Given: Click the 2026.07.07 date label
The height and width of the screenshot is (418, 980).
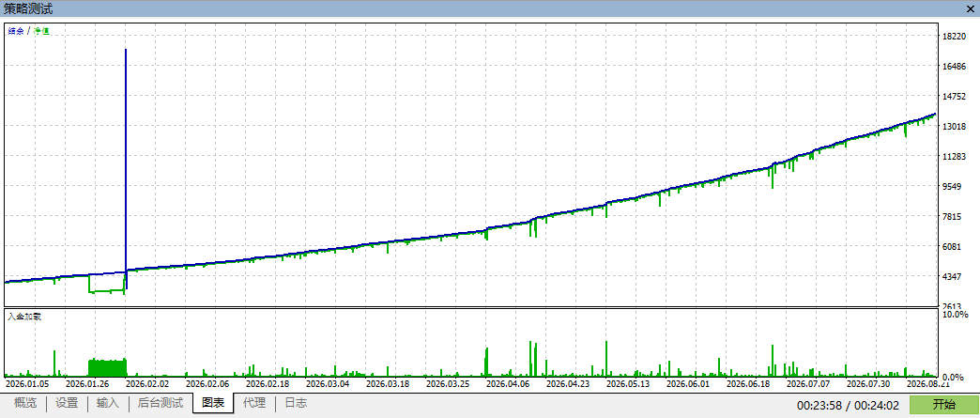Looking at the screenshot, I should [807, 384].
